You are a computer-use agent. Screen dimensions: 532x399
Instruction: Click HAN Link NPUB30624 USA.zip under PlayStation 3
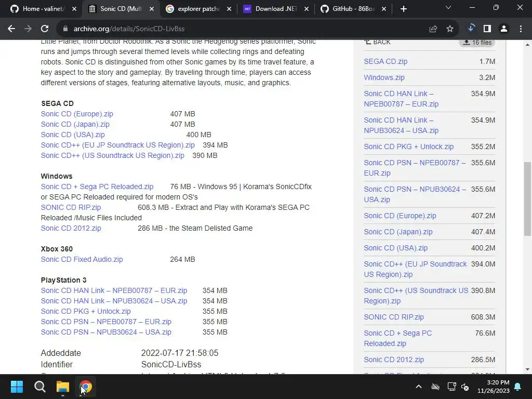[114, 301]
